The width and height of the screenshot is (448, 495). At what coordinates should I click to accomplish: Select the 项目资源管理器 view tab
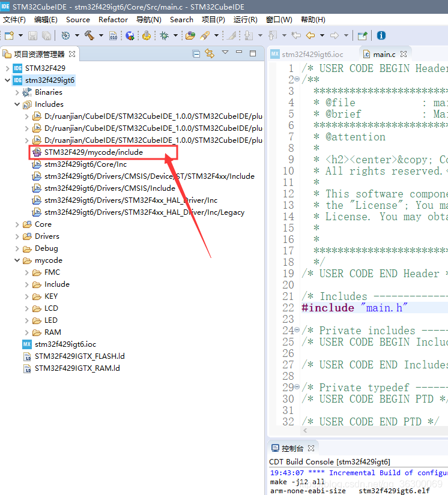click(39, 54)
